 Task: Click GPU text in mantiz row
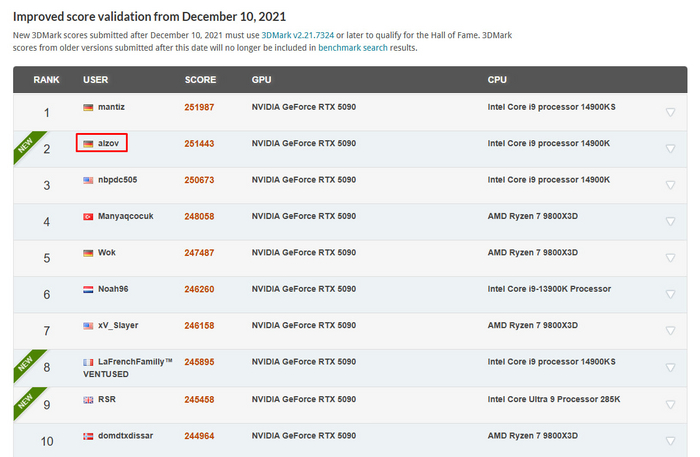304,107
